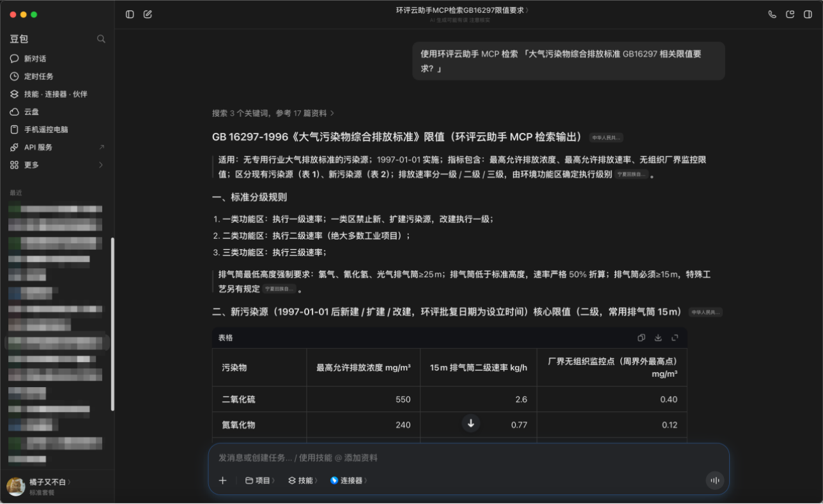
Task: Start a voice call with phone icon
Action: [x=772, y=14]
